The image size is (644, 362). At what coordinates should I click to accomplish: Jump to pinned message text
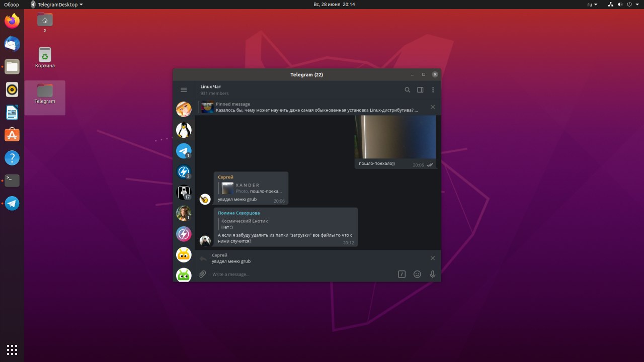(316, 110)
